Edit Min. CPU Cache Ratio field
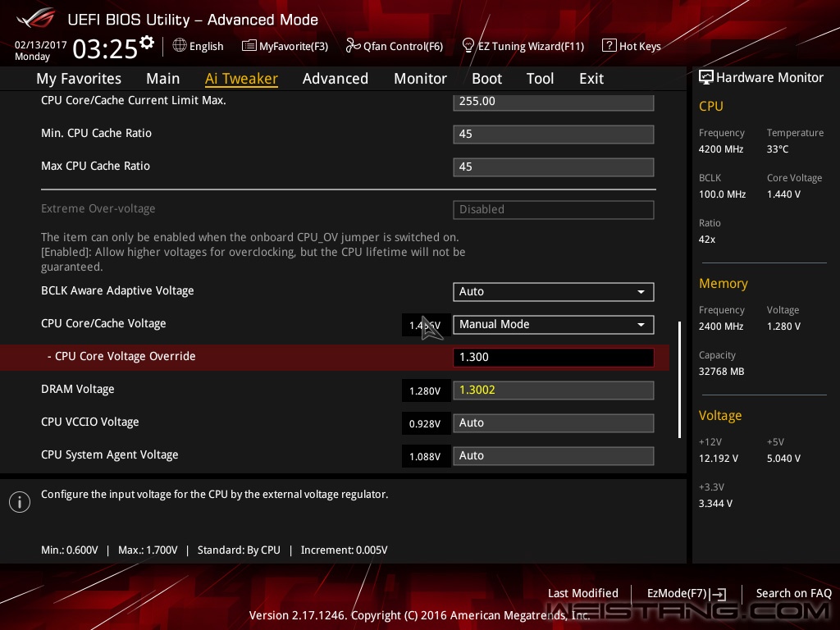This screenshot has height=630, width=840. click(x=554, y=134)
